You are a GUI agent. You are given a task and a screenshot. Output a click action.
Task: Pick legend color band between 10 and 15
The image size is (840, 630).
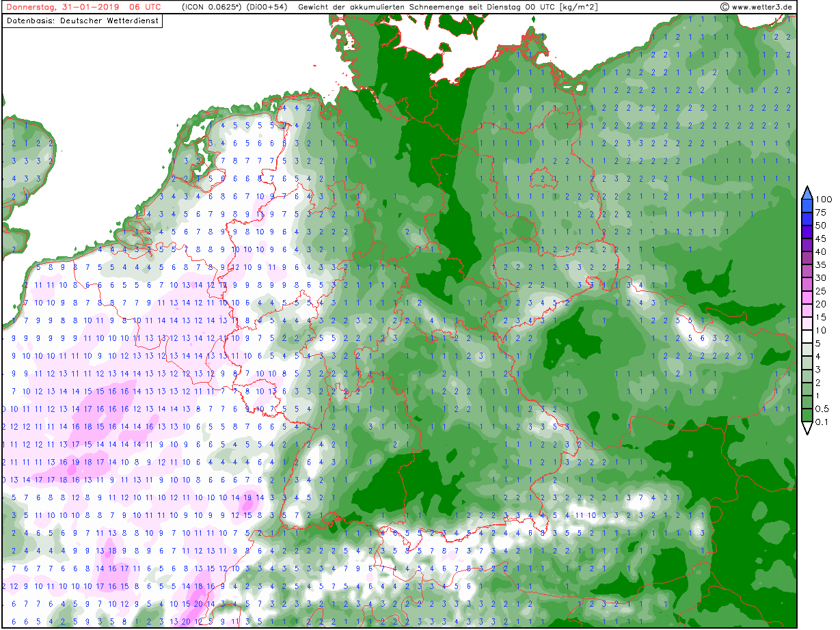coord(807,323)
